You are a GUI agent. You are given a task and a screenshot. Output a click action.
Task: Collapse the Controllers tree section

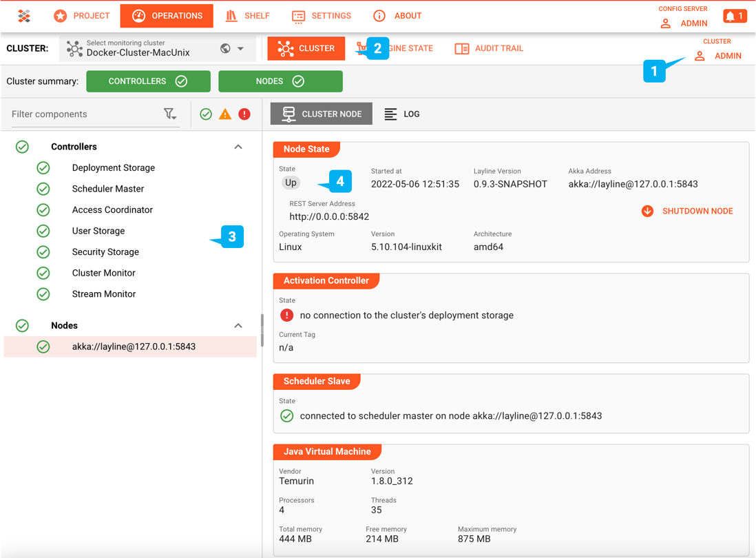(238, 146)
